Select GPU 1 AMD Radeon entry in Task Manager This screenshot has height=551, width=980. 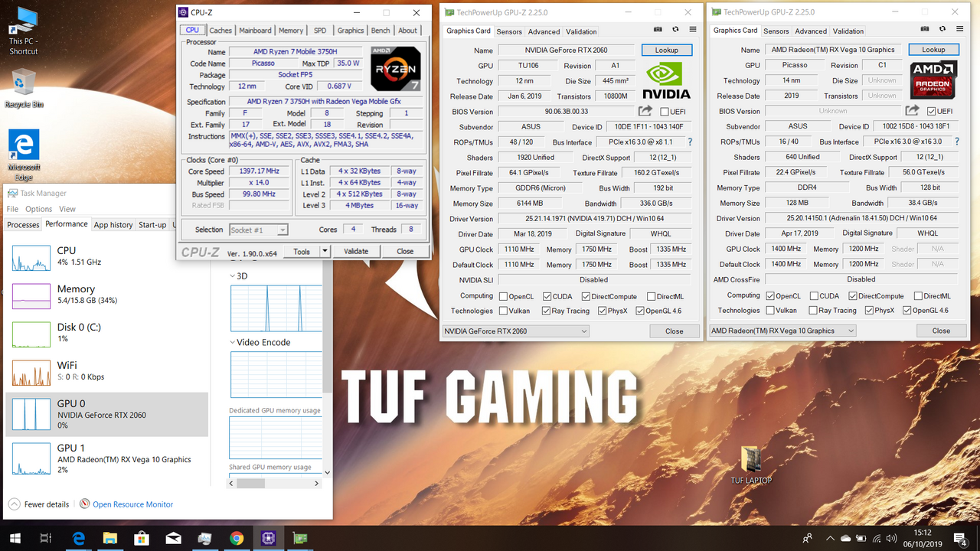click(x=106, y=458)
